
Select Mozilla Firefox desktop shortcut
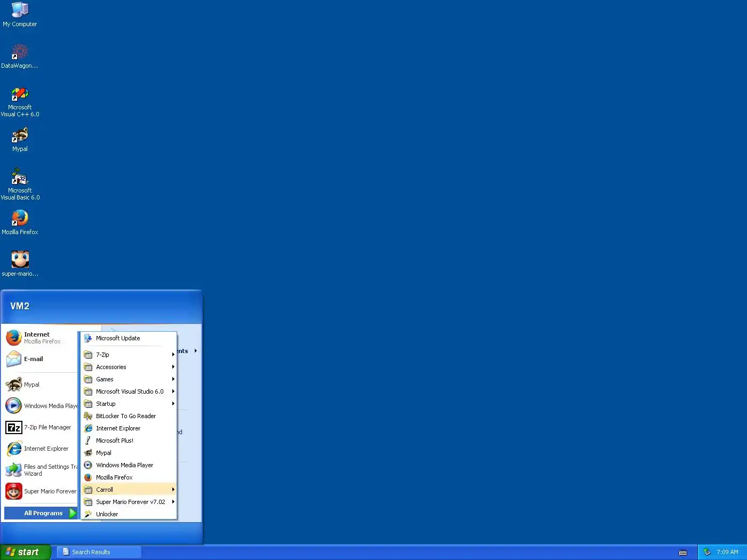click(20, 222)
